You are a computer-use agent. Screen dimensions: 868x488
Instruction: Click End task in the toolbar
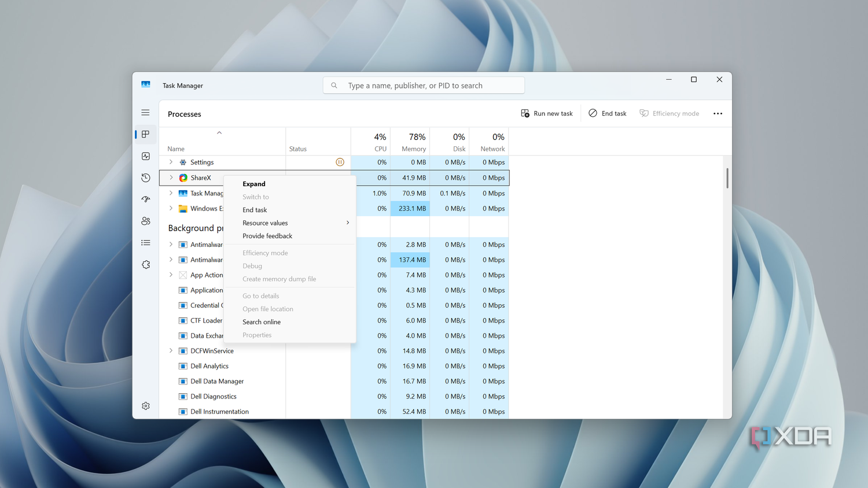point(608,114)
